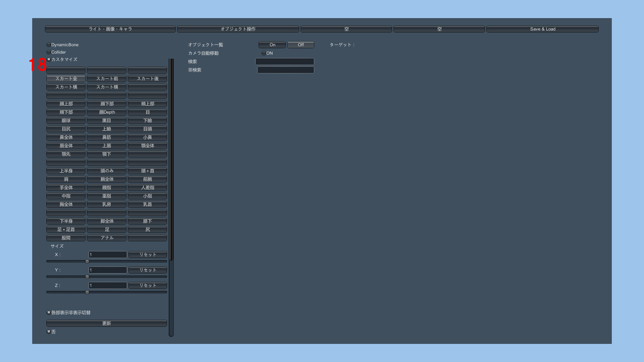Viewport: 644px width, 362px height.
Task: Focus the Z size input field
Action: pos(108,286)
